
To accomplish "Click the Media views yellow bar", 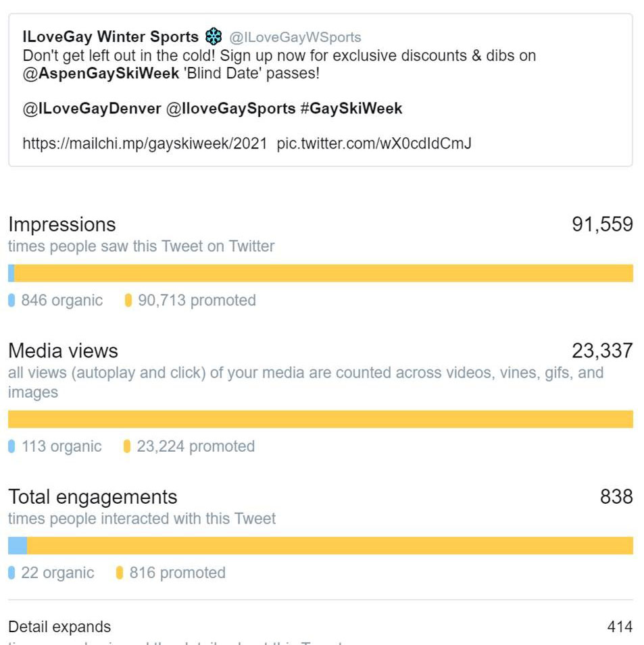I will [320, 419].
